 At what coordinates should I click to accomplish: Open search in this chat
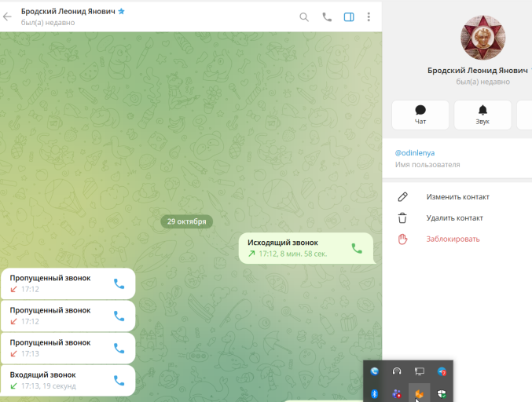(304, 17)
